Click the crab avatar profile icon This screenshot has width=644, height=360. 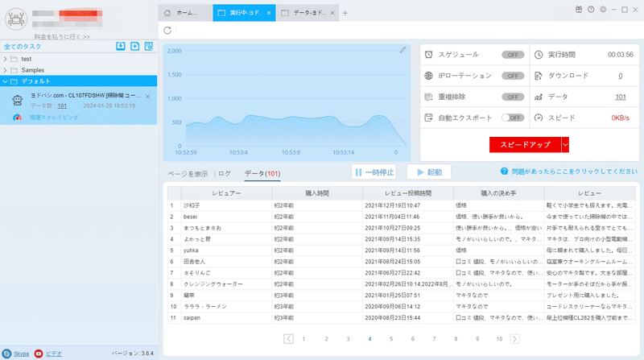pyautogui.click(x=16, y=19)
